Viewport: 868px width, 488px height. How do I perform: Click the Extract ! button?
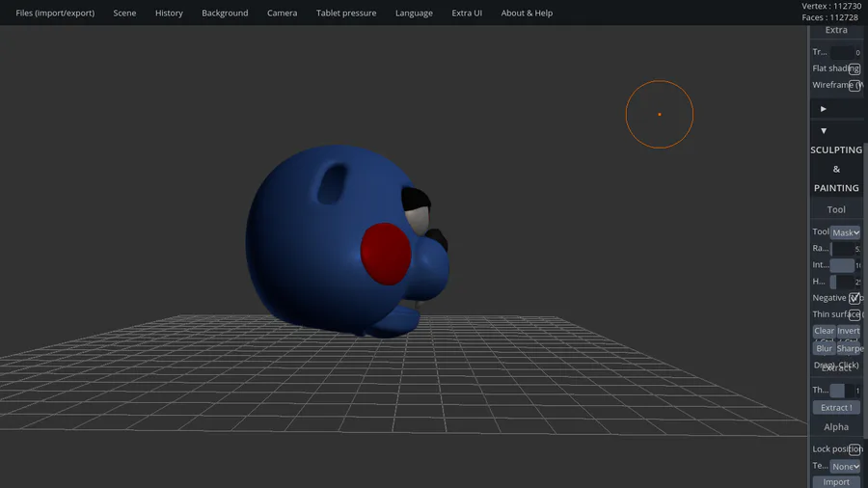pos(836,408)
